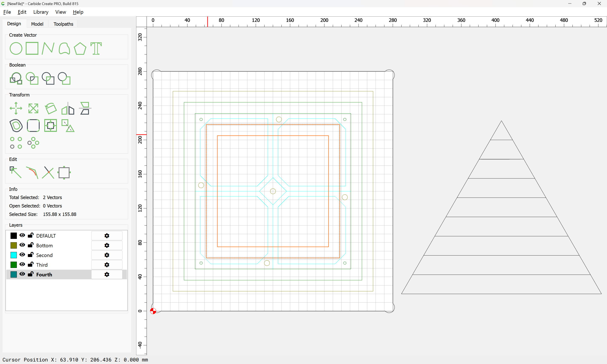Open the View menu
The width and height of the screenshot is (607, 364).
pos(61,12)
